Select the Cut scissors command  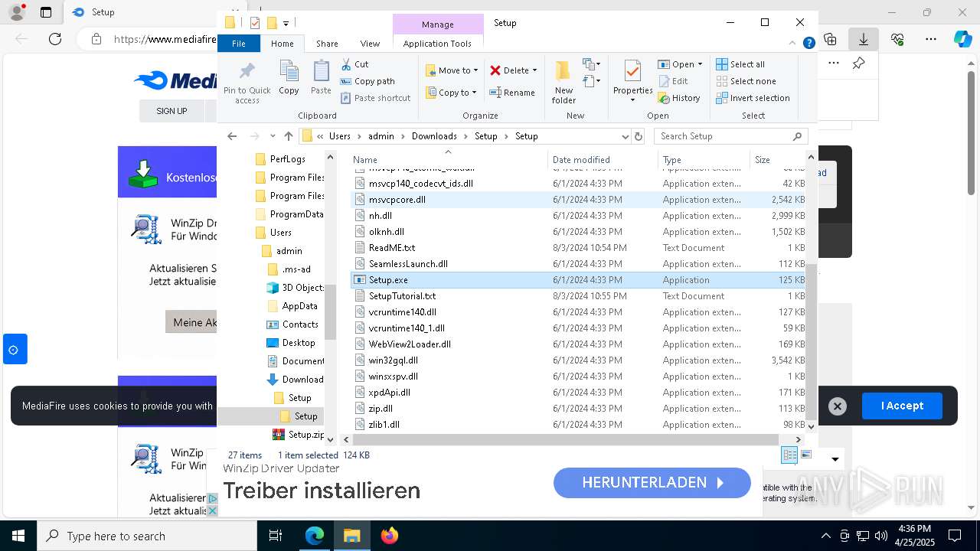(354, 64)
